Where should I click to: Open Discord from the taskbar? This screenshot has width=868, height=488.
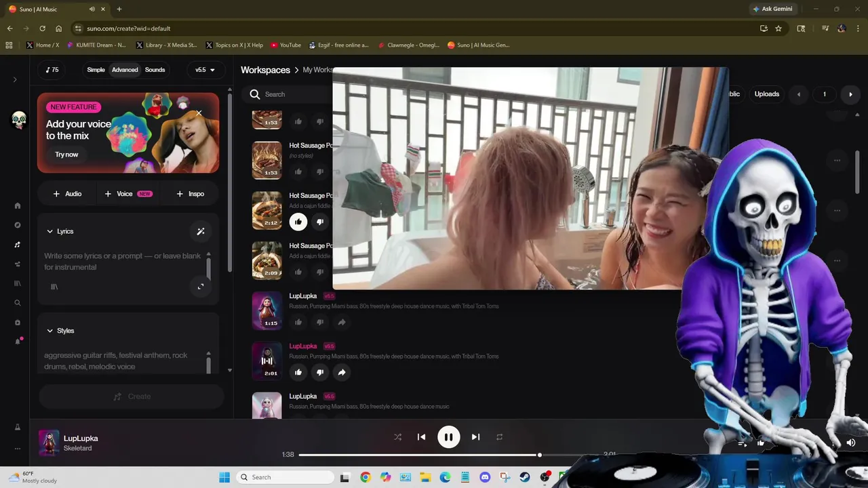coord(485,477)
